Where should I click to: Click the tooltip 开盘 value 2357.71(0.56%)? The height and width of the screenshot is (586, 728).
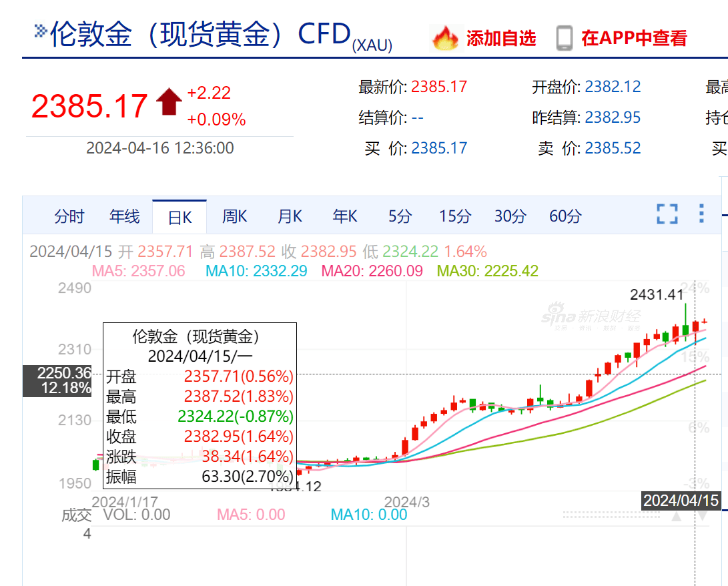pos(239,376)
